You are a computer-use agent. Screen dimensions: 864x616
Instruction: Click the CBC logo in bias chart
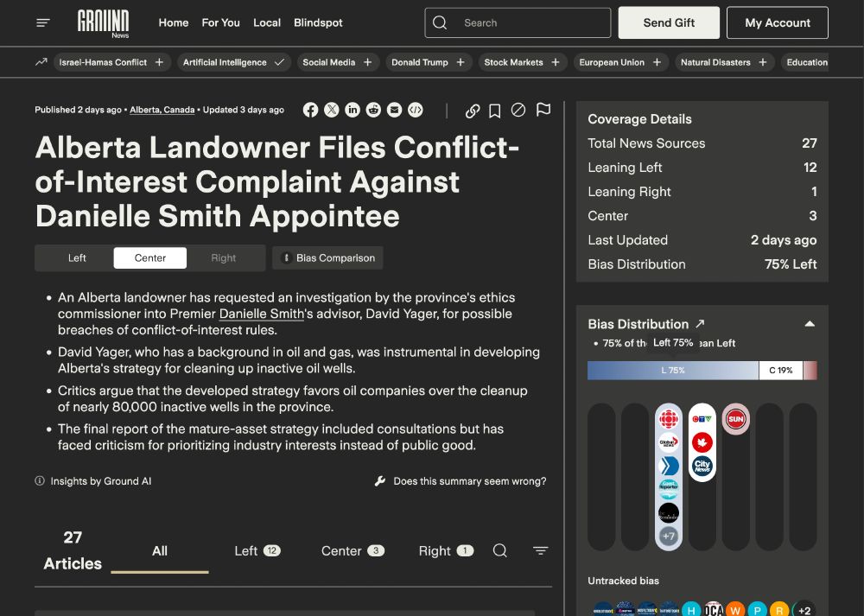[x=669, y=419]
